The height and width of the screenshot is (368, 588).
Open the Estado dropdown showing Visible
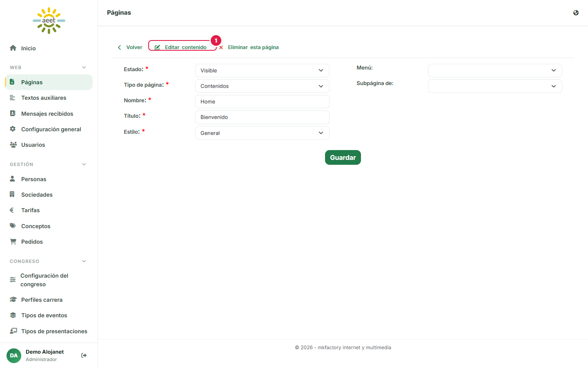(x=262, y=70)
